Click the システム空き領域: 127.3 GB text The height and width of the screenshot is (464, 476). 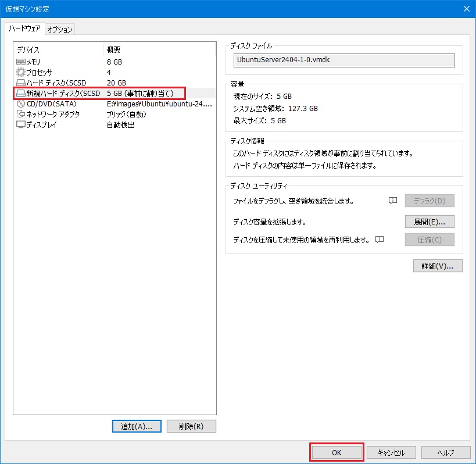click(275, 108)
